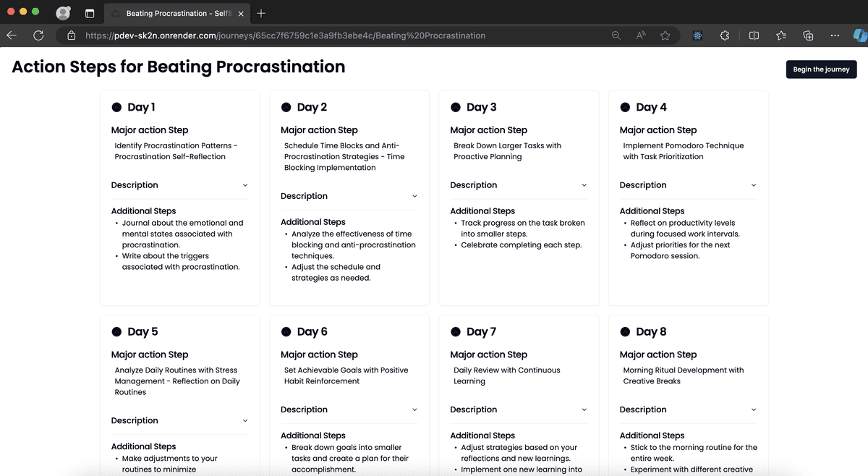Open the browser Extensions puzzle icon
This screenshot has width=868, height=476.
tap(724, 35)
